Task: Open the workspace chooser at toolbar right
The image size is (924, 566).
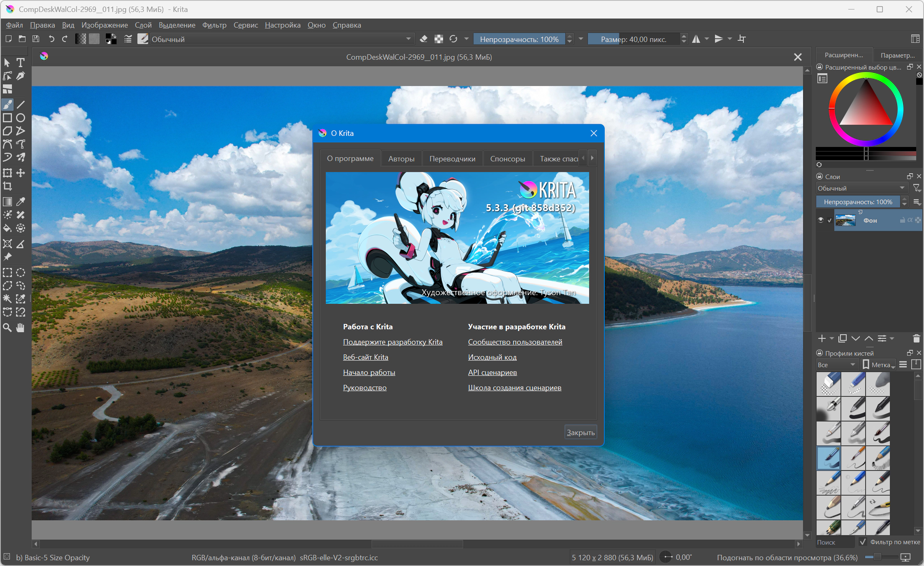Action: click(x=915, y=39)
